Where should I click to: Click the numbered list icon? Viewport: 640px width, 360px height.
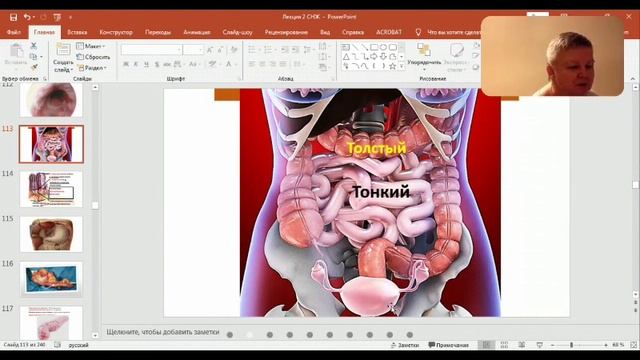click(x=269, y=50)
